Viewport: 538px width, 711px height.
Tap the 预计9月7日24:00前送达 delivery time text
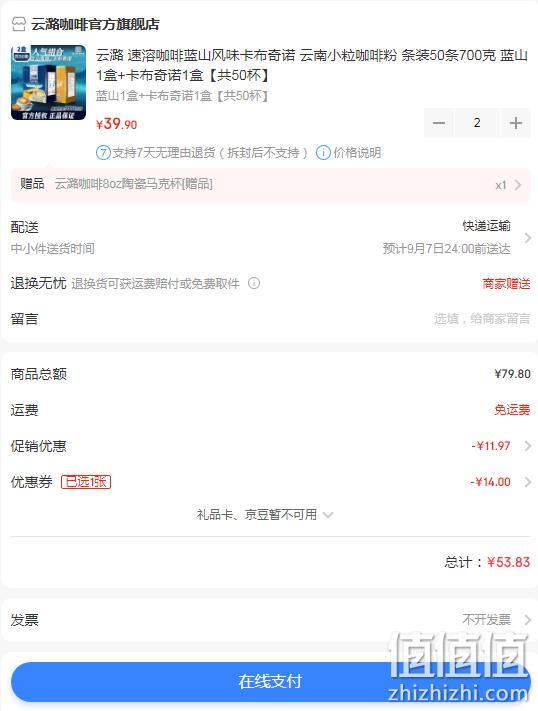pyautogui.click(x=446, y=248)
